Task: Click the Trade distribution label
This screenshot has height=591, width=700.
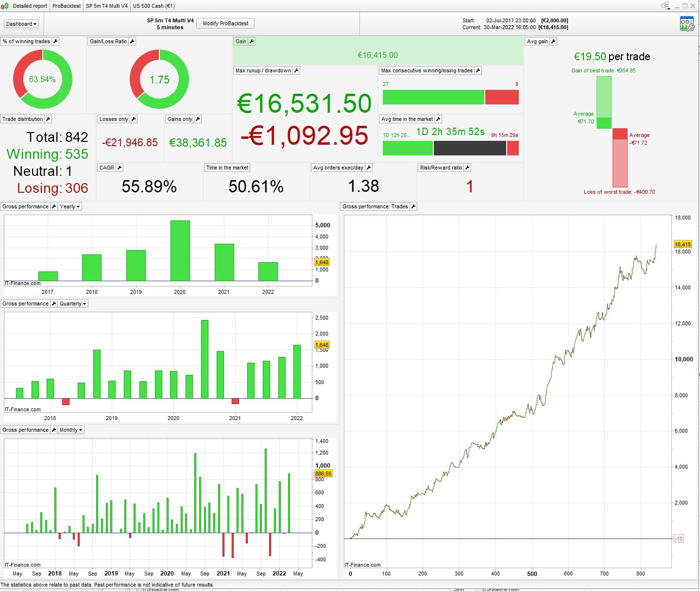Action: (x=23, y=119)
